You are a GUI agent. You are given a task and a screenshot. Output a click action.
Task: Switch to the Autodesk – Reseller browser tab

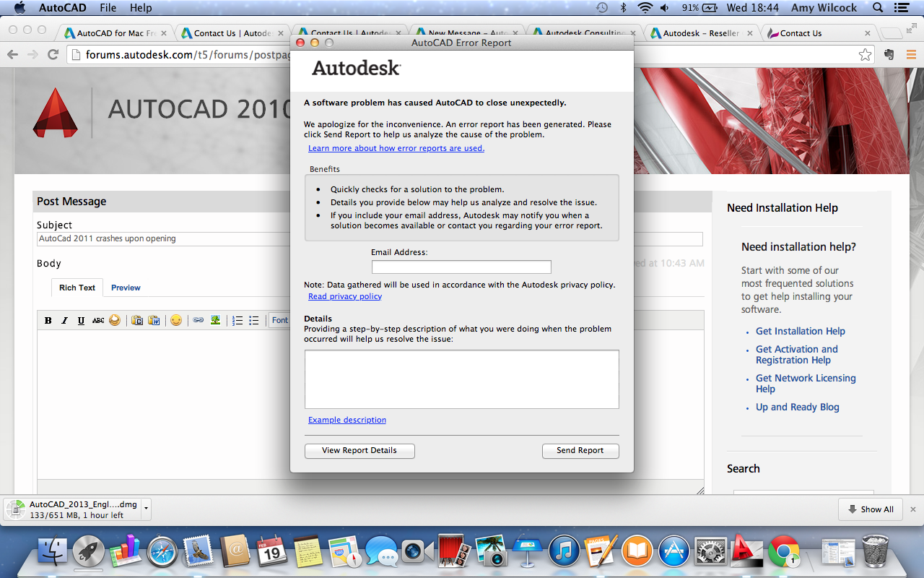pos(700,33)
